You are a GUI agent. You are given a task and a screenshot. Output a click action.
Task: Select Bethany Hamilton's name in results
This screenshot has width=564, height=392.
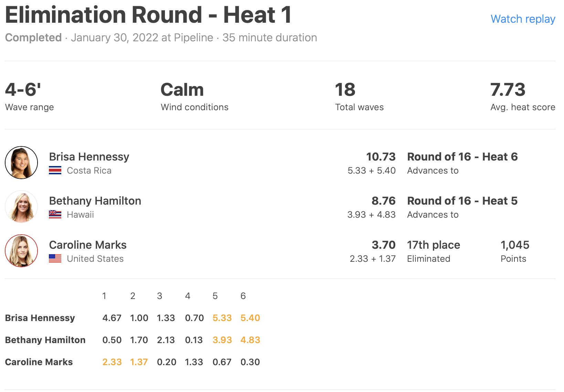click(95, 201)
